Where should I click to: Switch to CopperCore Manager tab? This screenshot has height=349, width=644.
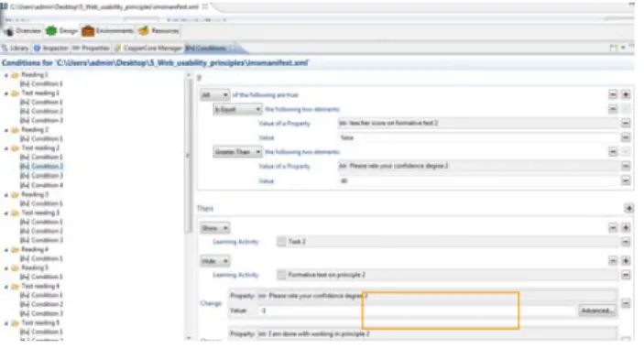[148, 48]
